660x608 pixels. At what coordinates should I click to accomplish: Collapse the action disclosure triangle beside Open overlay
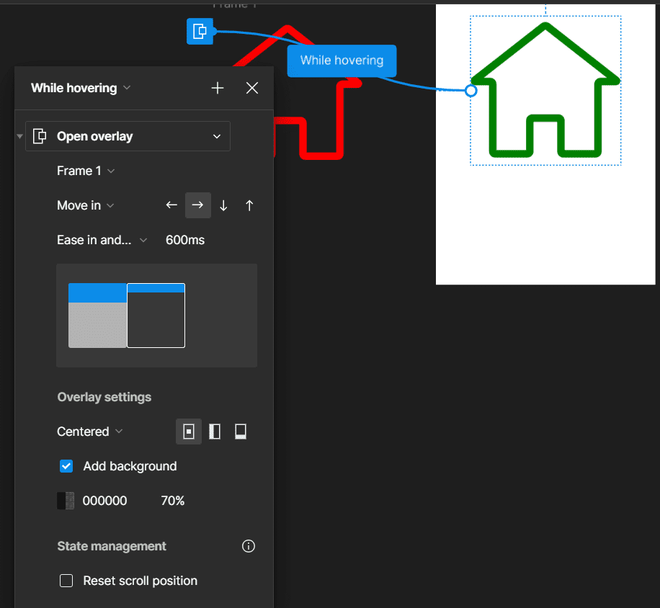pos(19,136)
